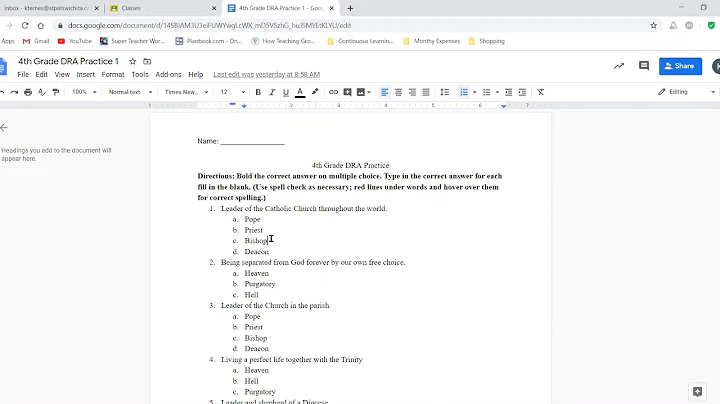Open the Edit menu
Viewport: 720px width, 404px height.
[41, 74]
